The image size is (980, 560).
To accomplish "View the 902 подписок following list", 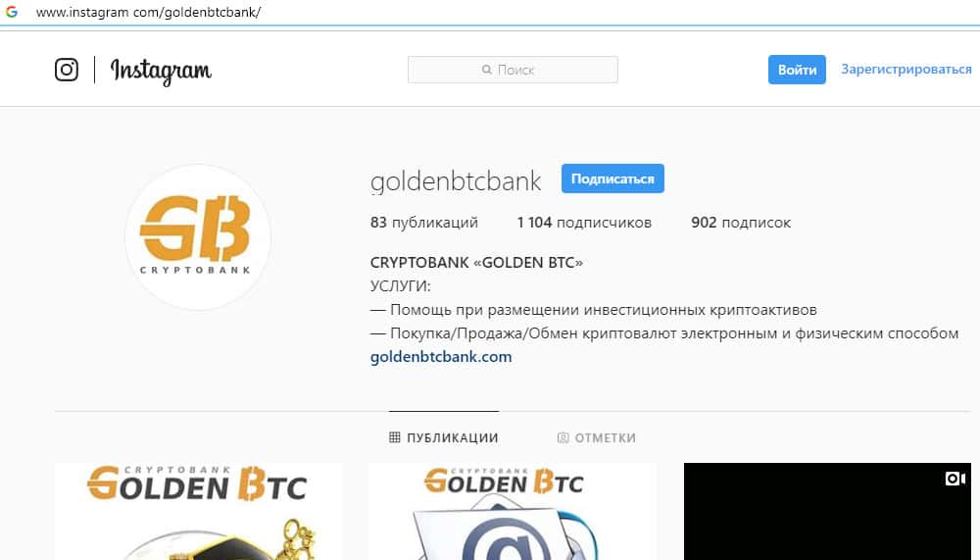I will click(x=741, y=222).
